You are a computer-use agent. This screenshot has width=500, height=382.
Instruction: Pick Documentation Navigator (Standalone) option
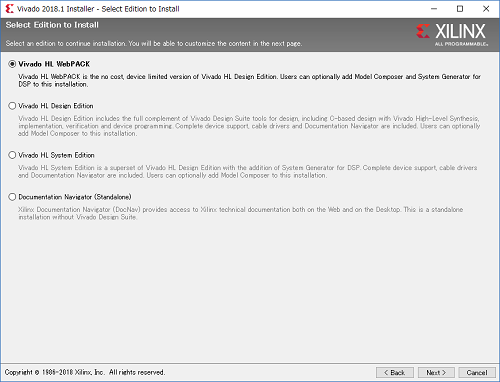(12, 197)
